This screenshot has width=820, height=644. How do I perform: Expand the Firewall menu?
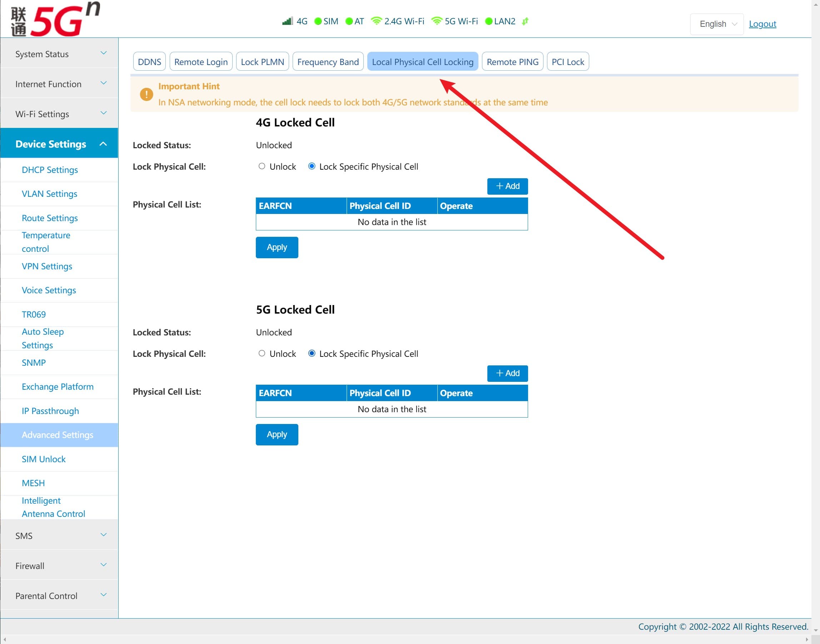pos(59,565)
